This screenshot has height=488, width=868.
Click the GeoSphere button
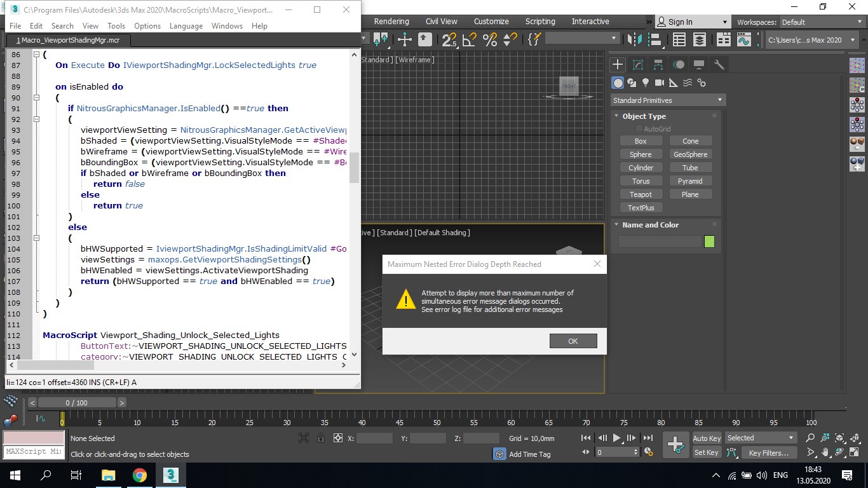click(690, 154)
